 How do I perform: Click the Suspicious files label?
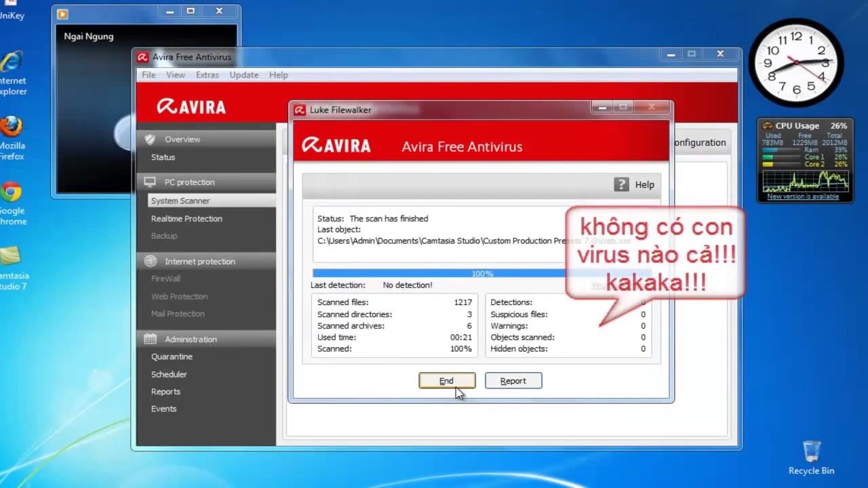(x=519, y=314)
